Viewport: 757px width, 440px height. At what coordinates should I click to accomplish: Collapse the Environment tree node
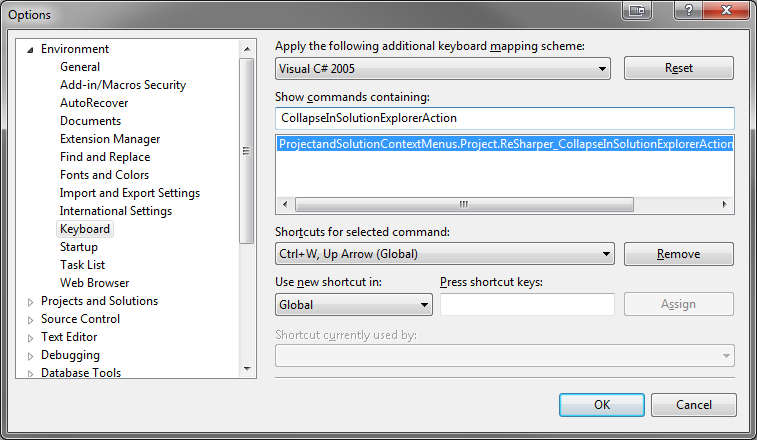pyautogui.click(x=30, y=49)
